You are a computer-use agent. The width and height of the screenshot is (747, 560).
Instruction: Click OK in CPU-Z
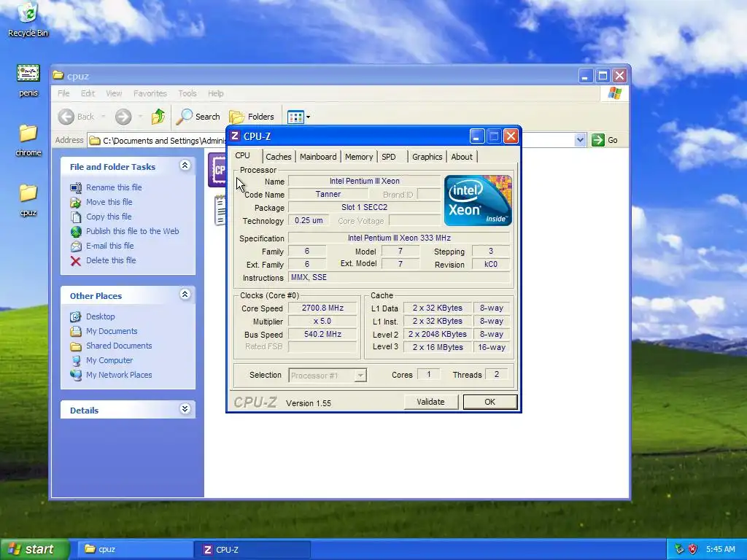[x=489, y=402]
